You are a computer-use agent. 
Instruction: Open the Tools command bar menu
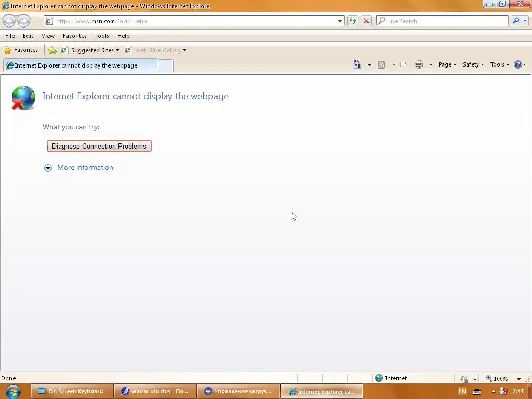(499, 64)
